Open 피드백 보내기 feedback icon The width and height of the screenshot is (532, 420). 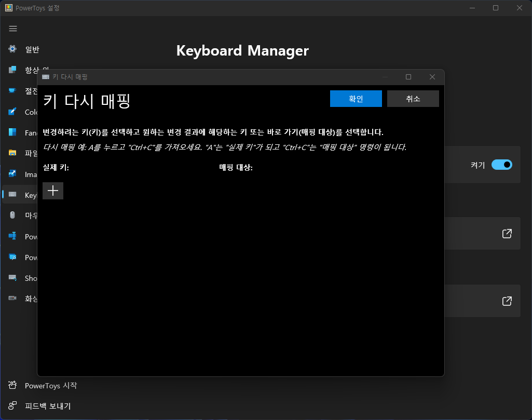coord(12,405)
